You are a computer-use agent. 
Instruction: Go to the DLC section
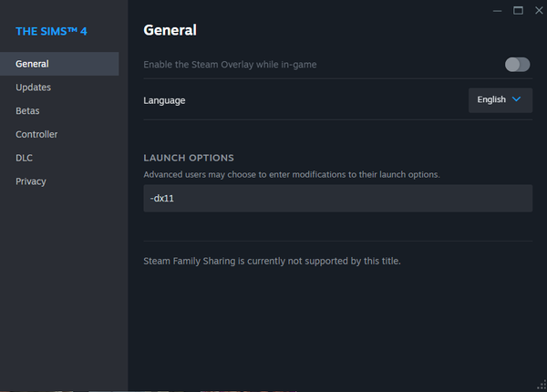pyautogui.click(x=24, y=158)
